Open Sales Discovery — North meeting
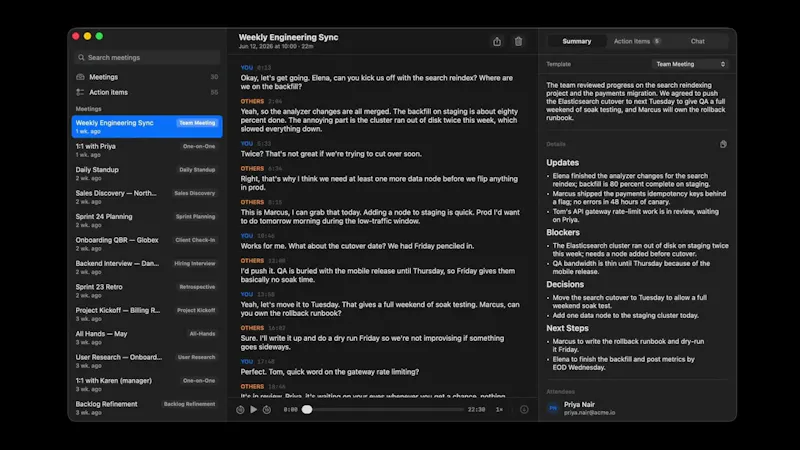Image resolution: width=800 pixels, height=450 pixels. [x=147, y=197]
